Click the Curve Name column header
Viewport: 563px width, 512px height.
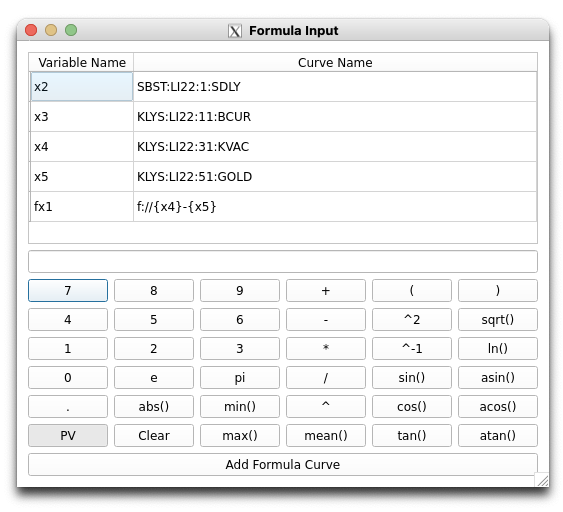[x=335, y=62]
